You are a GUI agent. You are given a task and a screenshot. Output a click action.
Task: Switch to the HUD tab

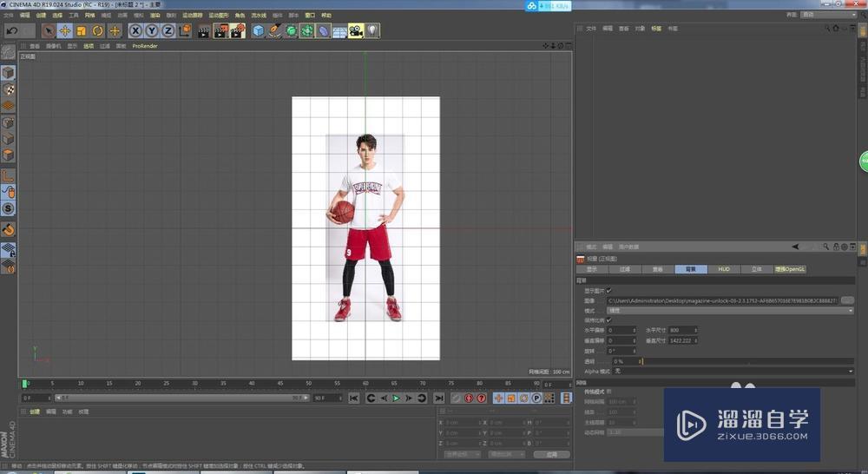pyautogui.click(x=724, y=269)
